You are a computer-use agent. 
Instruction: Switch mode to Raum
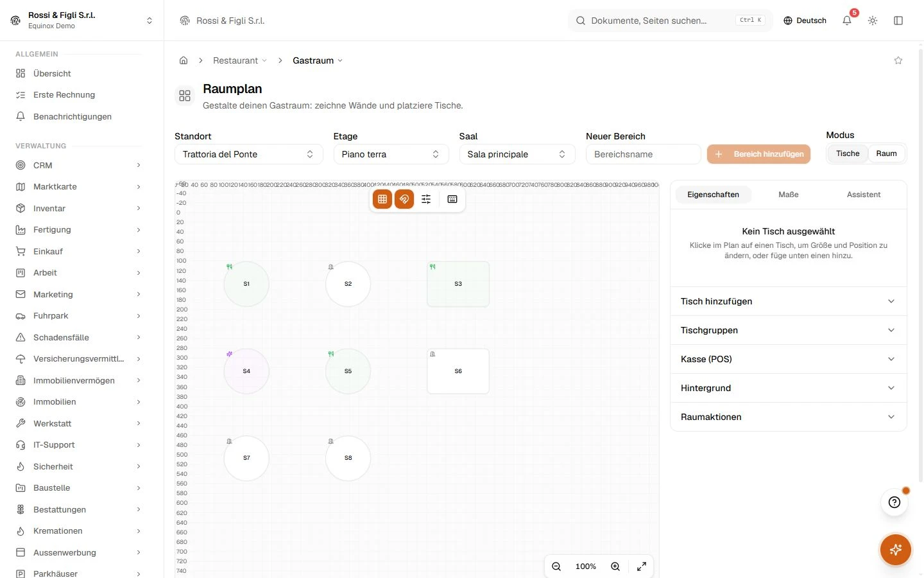[886, 153]
